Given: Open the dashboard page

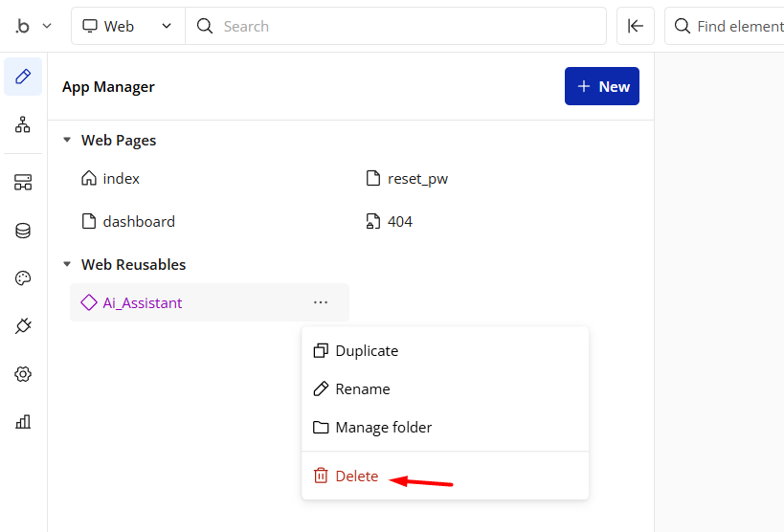Looking at the screenshot, I should coord(139,222).
